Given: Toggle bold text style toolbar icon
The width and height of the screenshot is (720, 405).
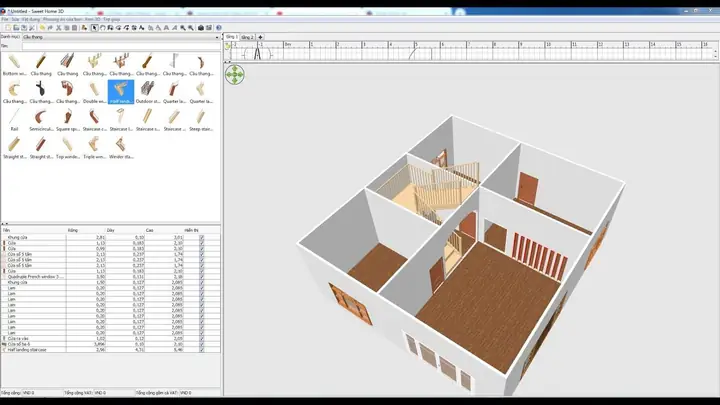Looking at the screenshot, I should pos(166,28).
